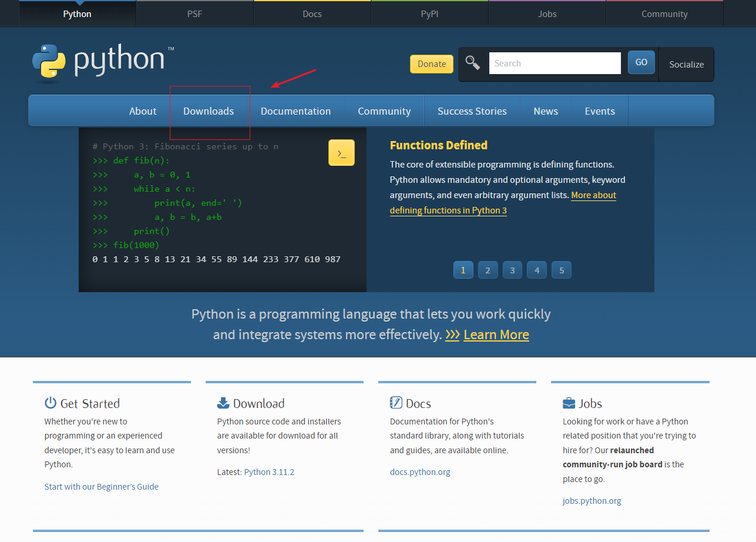756x542 pixels.
Task: Select slide 2 in the carousel
Action: click(488, 270)
